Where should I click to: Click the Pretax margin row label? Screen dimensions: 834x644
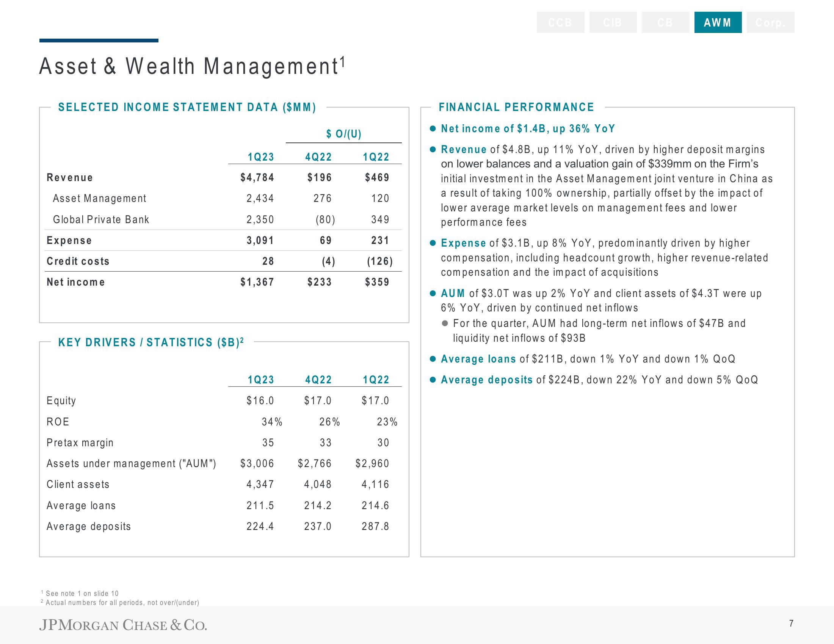click(x=80, y=442)
